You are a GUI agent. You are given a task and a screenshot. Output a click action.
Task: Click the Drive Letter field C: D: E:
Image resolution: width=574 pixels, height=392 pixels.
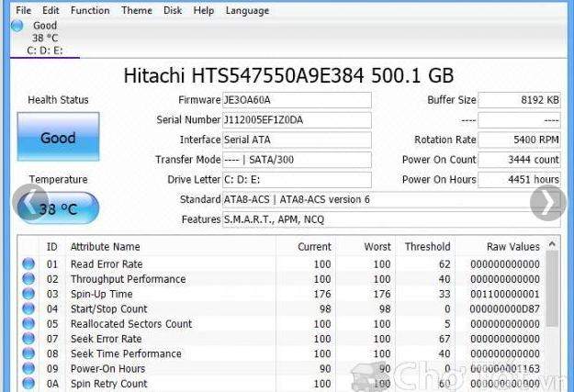tap(297, 180)
